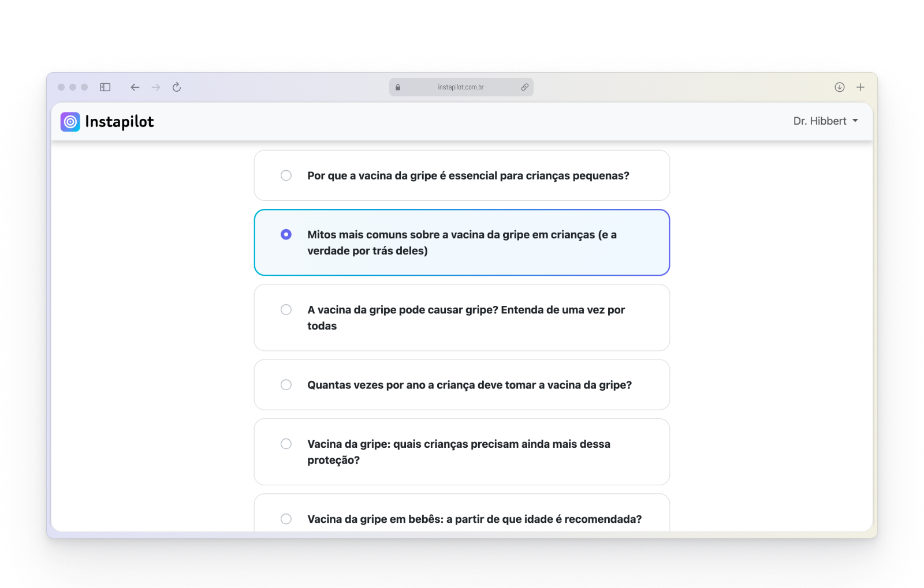Click title 'A vacina da gripe pode causar gripe?'
The width and height of the screenshot is (924, 588).
click(466, 318)
